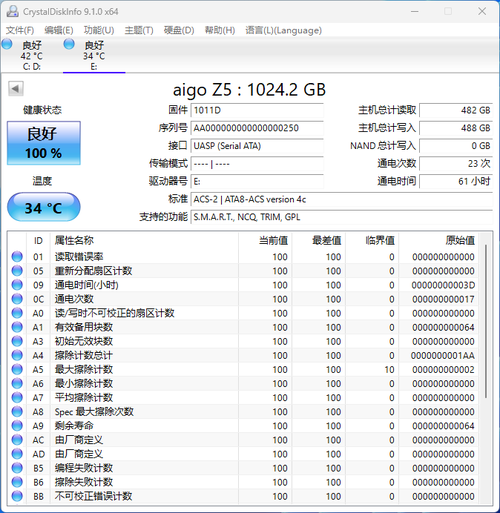The image size is (500, 513).
Task: Click the firmware field showing 1011D
Action: [257, 110]
